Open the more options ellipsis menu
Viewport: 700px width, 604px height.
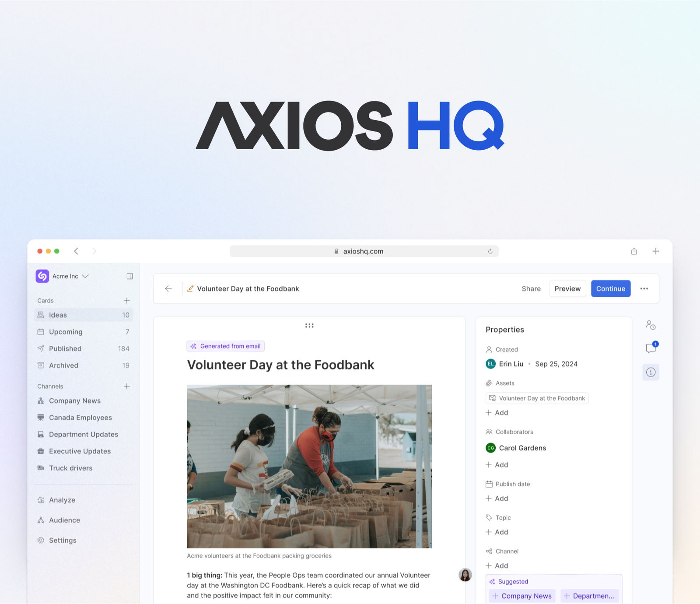pos(644,288)
